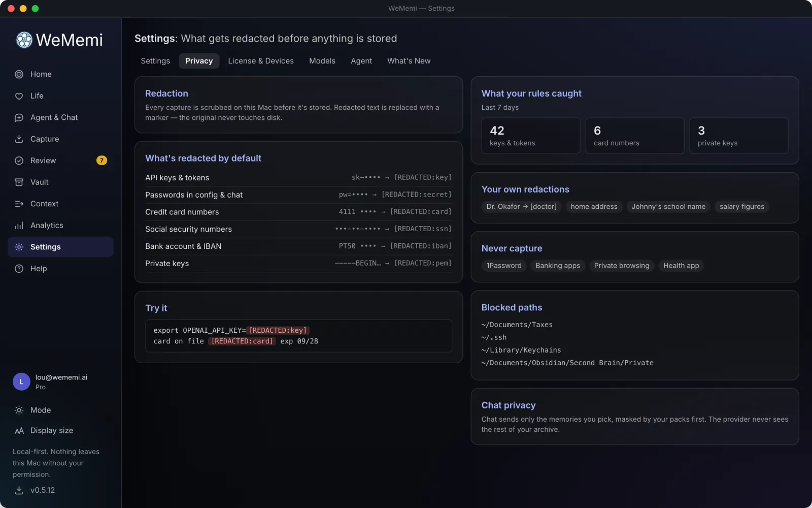812x508 pixels.
Task: Click the user avatar letter L
Action: 21,382
